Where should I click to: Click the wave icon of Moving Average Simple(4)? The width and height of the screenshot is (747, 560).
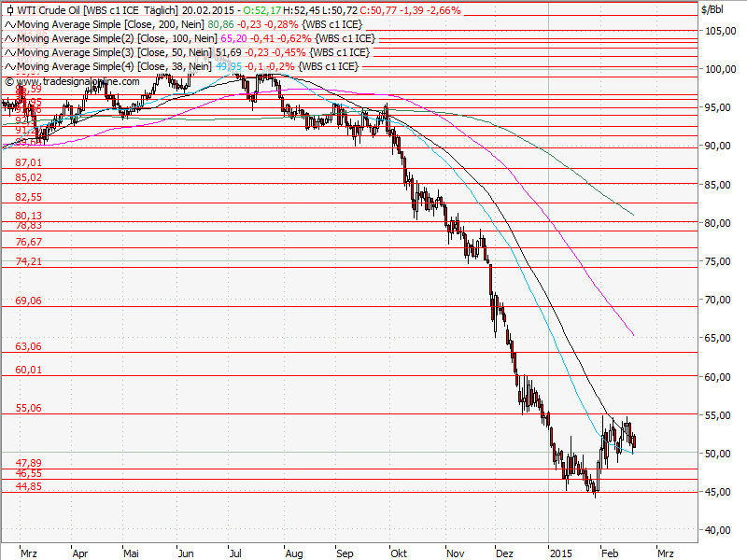tap(8, 65)
